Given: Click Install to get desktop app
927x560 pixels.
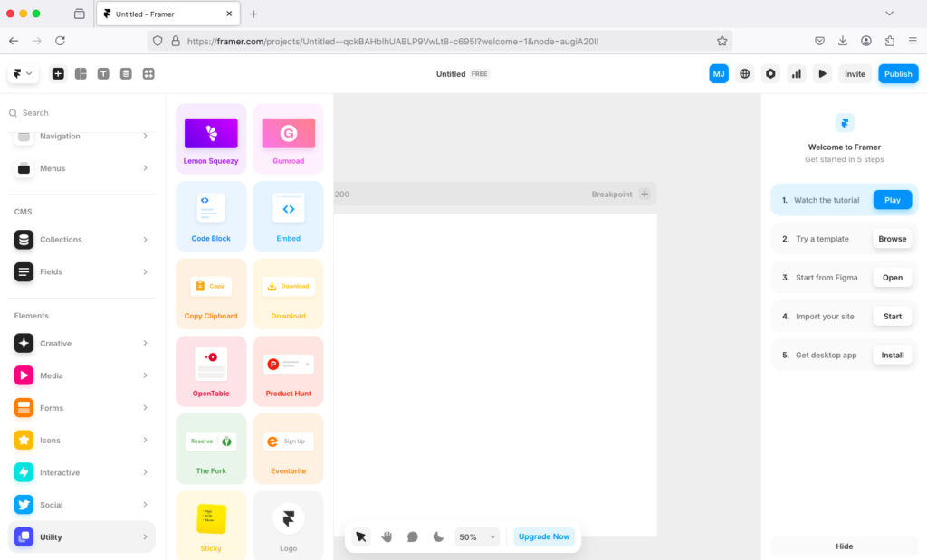Looking at the screenshot, I should tap(892, 355).
